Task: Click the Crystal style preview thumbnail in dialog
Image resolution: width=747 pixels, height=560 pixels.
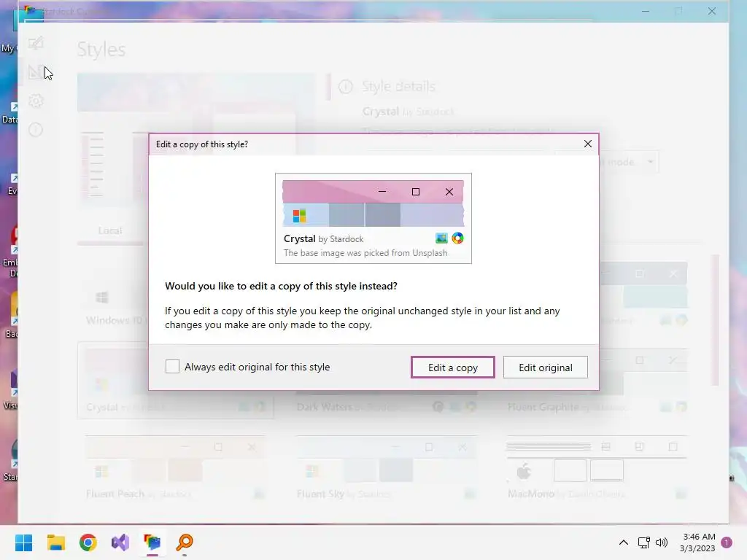Action: coord(373,203)
